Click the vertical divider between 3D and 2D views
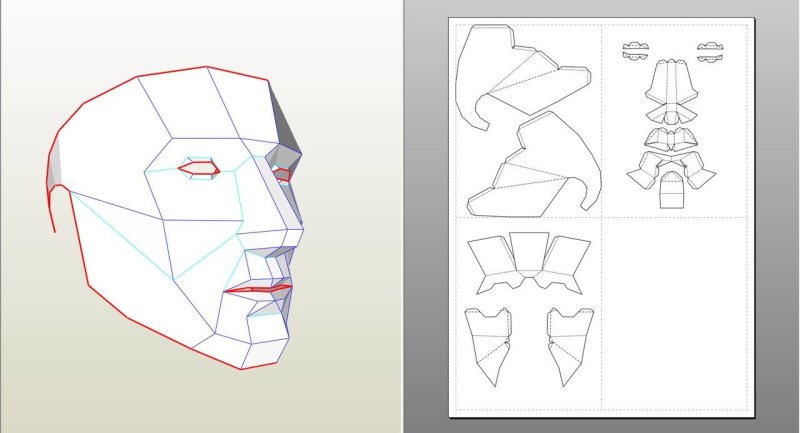 pyautogui.click(x=403, y=216)
